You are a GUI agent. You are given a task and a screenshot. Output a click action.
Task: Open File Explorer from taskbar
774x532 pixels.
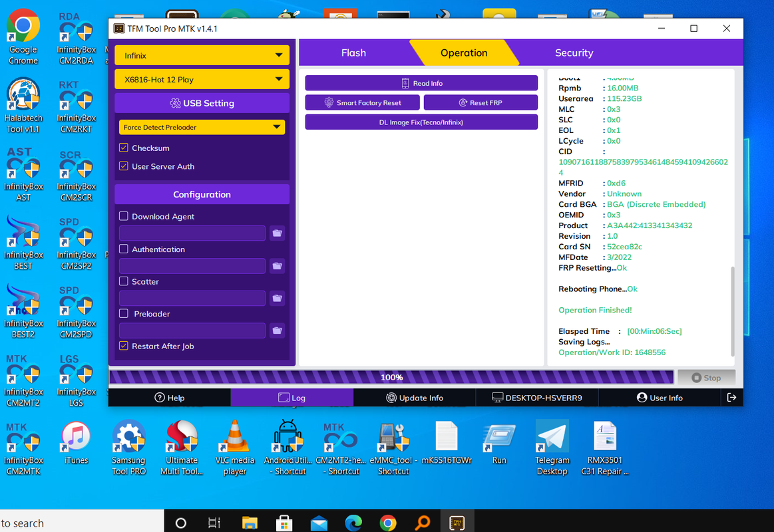point(250,522)
